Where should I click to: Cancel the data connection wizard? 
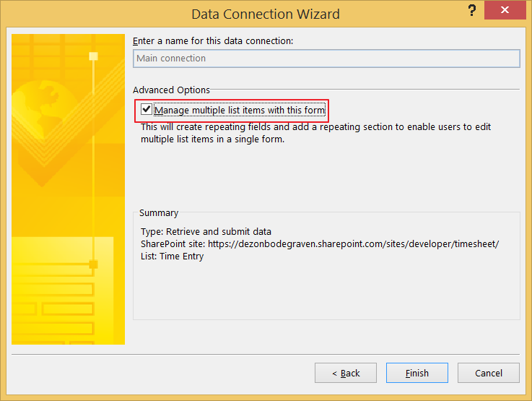488,373
